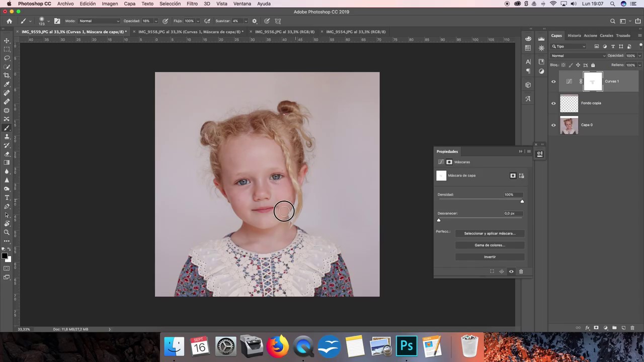Open Photoshop from the Dock
644x362 pixels.
click(x=407, y=346)
